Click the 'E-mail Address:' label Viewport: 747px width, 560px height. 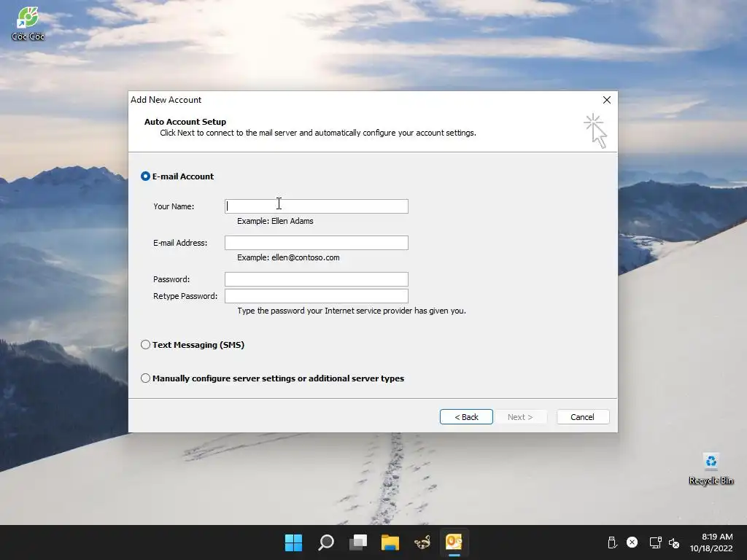pyautogui.click(x=180, y=243)
